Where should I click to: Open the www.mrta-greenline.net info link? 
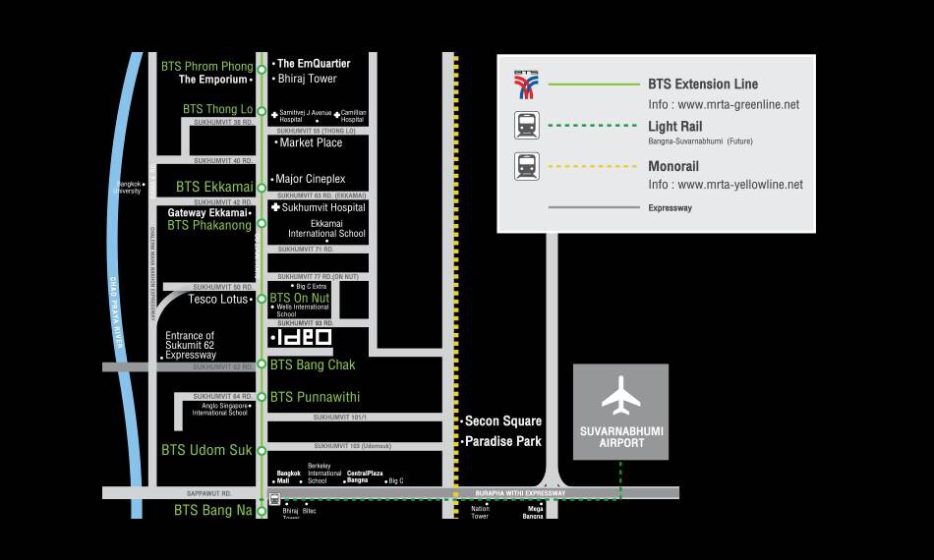[x=738, y=105]
